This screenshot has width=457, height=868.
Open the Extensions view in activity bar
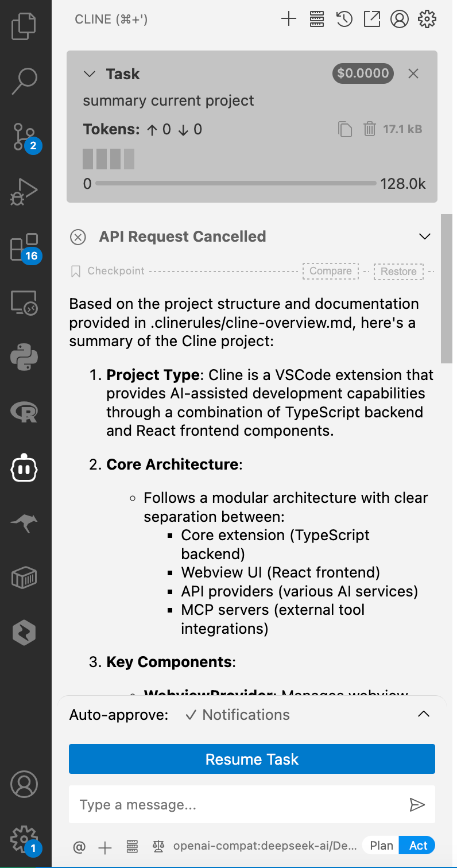[x=24, y=248]
